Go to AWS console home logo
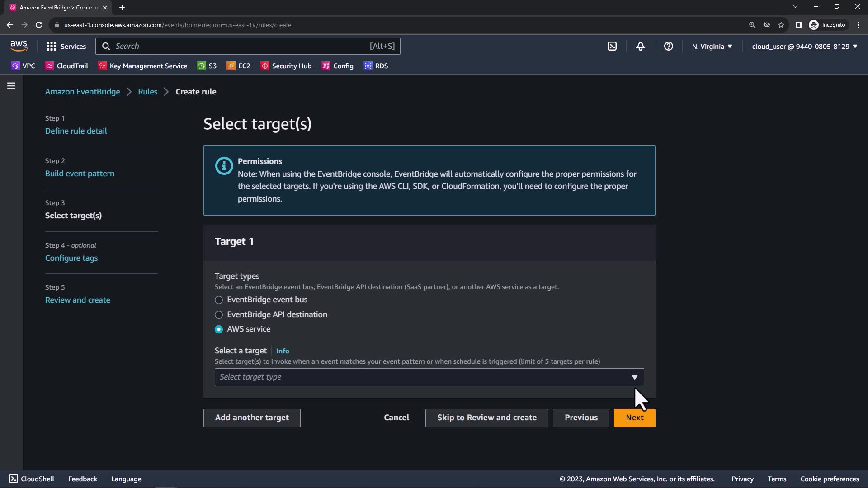This screenshot has width=868, height=488. (19, 46)
